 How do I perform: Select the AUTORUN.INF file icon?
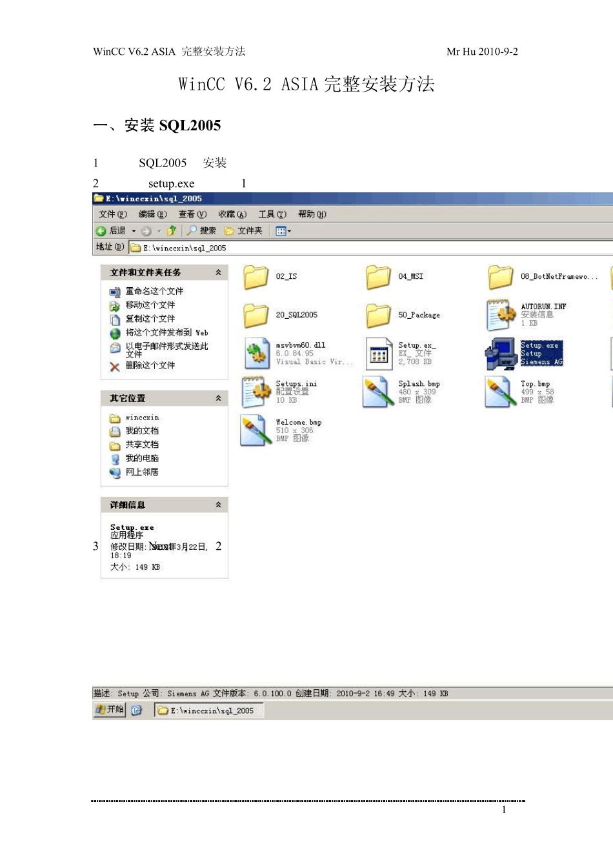coord(501,314)
